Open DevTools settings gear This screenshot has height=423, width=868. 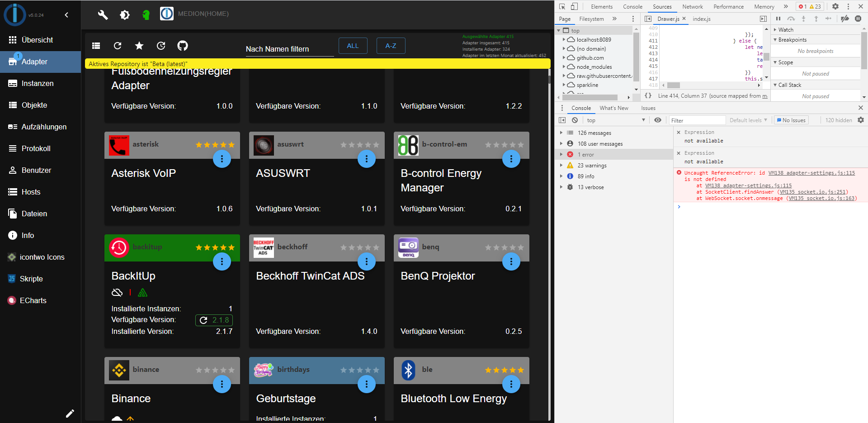coord(835,6)
